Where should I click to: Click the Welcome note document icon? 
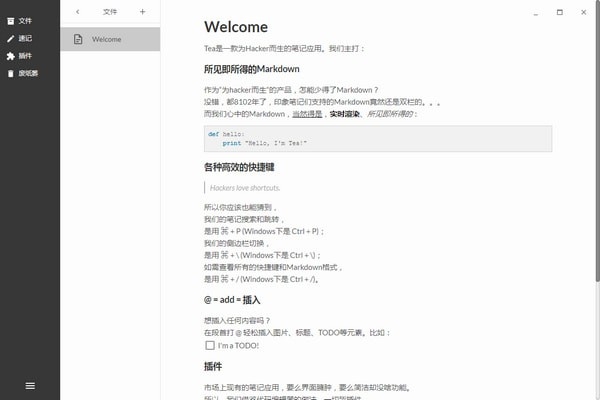point(78,39)
